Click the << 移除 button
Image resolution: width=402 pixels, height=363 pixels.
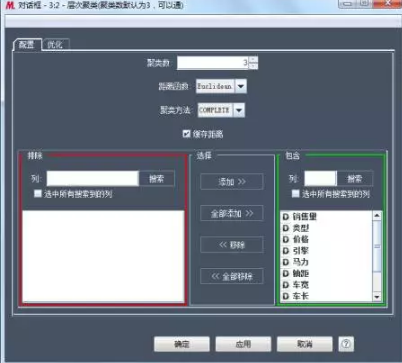coord(232,245)
